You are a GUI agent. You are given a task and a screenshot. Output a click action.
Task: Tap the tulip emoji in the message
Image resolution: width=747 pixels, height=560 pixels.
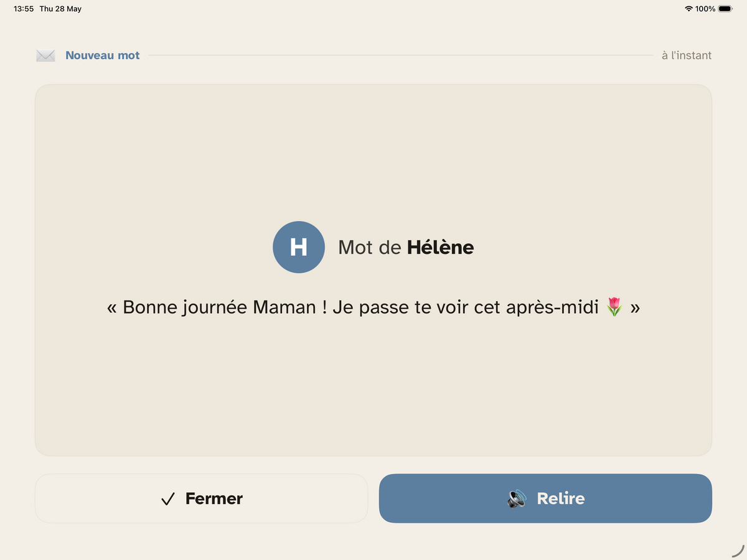(x=614, y=307)
